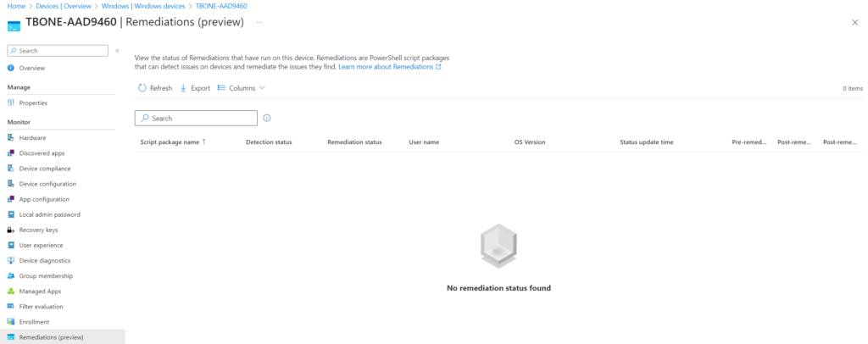Focus the table Search field
This screenshot has width=868, height=344.
(x=196, y=119)
